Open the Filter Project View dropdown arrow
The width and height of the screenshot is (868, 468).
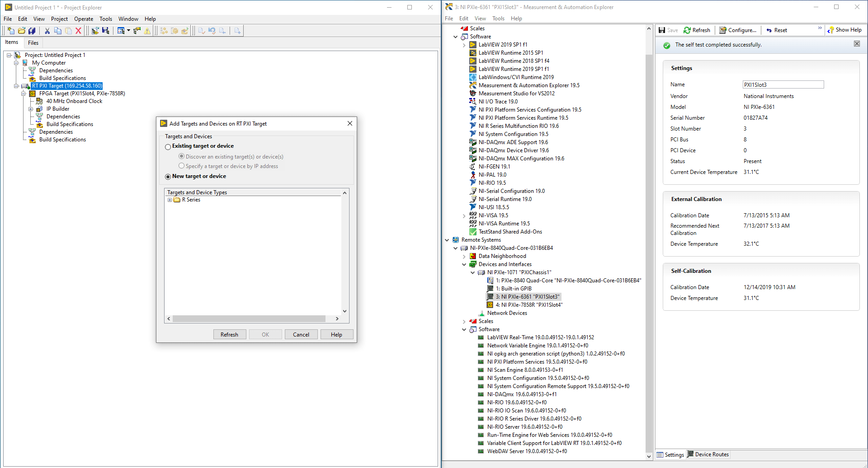click(x=128, y=31)
